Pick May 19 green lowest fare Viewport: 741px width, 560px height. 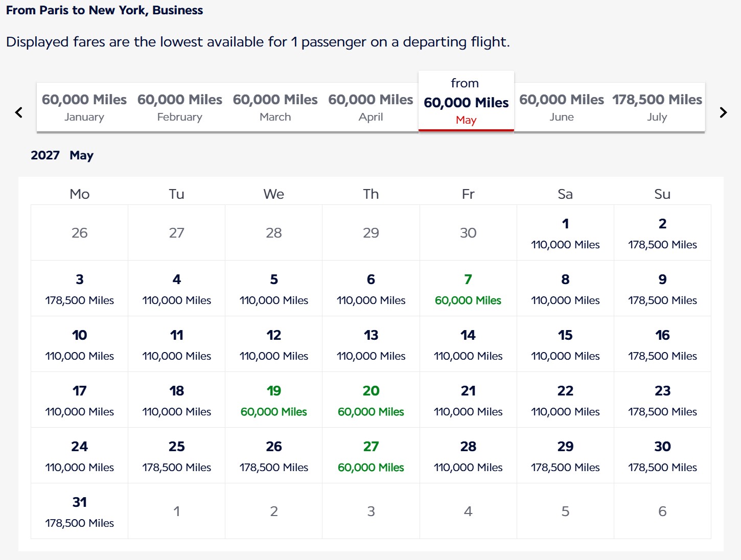[274, 400]
